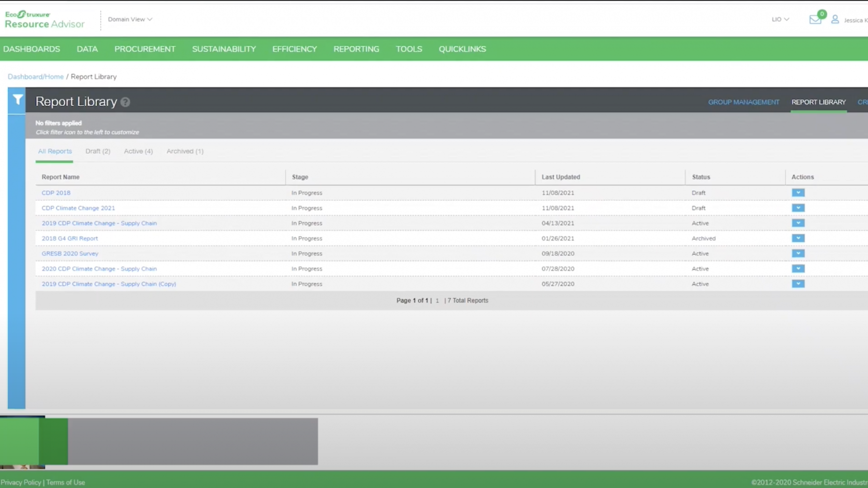Open the filter funnel icon panel
The width and height of the screenshot is (868, 488).
tap(17, 100)
